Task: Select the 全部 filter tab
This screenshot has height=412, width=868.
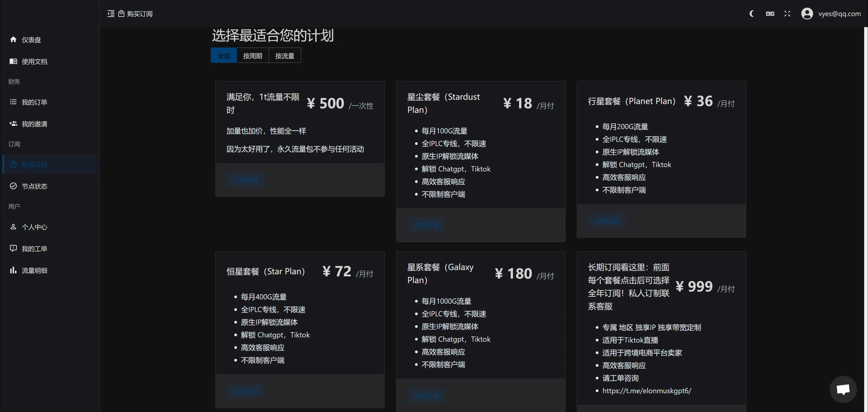Action: pos(224,55)
